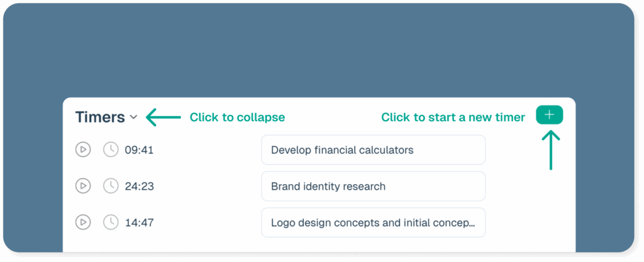Click the clock icon beside 09:41

(x=111, y=150)
